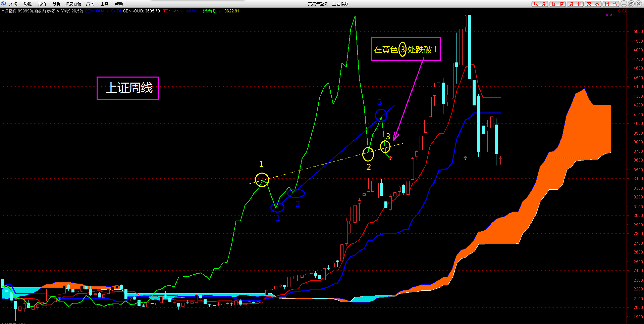Open the 工具 menu
This screenshot has height=324, width=644.
(105, 4)
